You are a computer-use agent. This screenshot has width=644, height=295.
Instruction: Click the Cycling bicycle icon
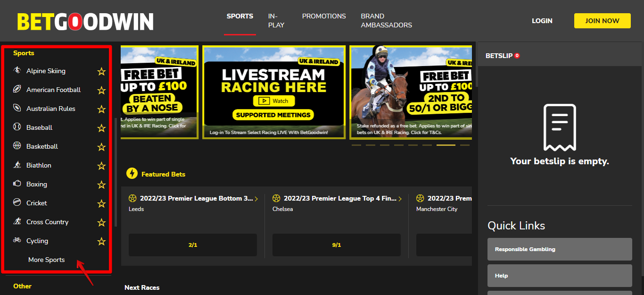17,240
